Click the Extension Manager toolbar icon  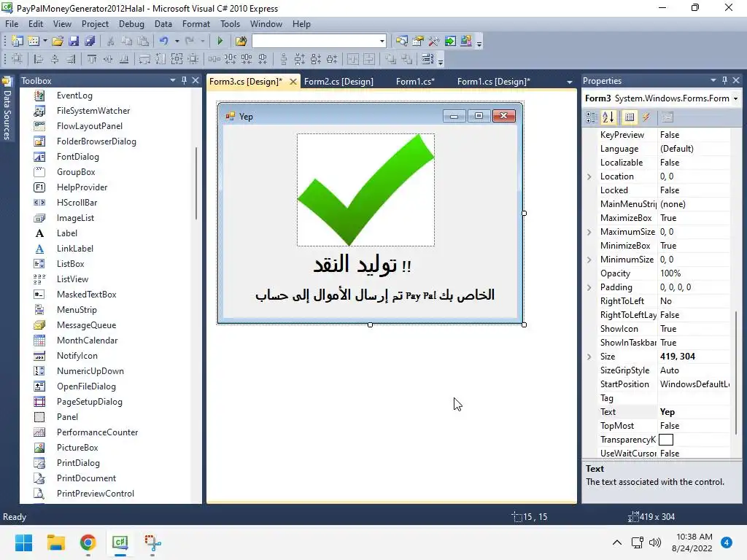pyautogui.click(x=466, y=41)
